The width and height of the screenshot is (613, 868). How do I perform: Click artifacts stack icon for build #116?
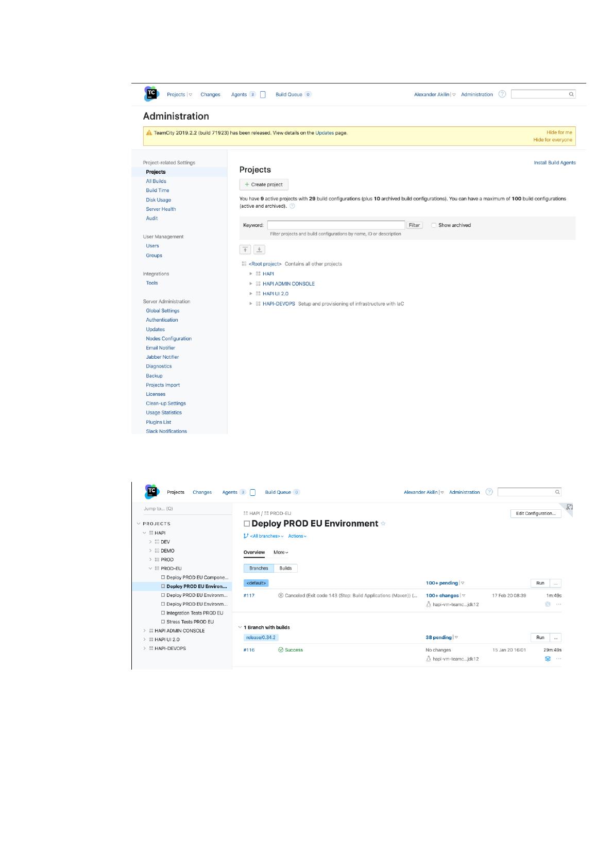[x=548, y=659]
